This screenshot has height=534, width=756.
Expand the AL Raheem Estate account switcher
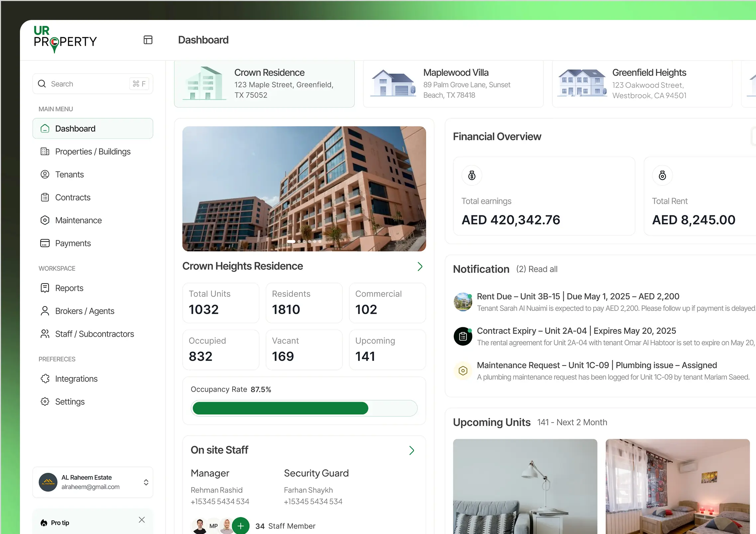146,482
